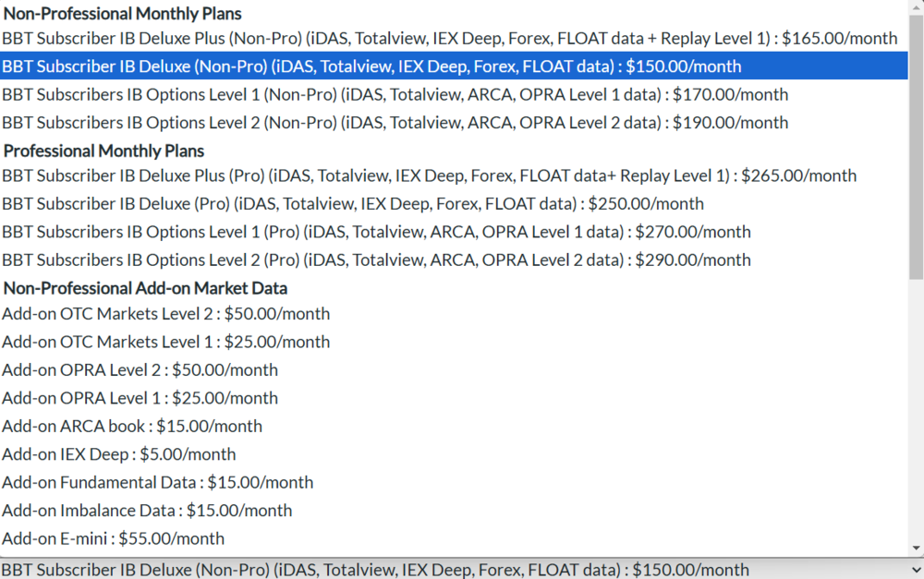Viewport: 924px width, 579px height.
Task: Select Add-on Fundamental Data option
Action: click(157, 482)
